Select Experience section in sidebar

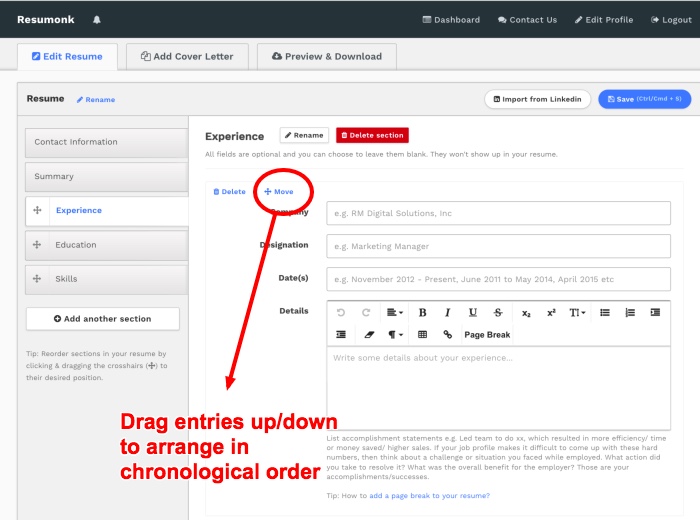point(107,211)
